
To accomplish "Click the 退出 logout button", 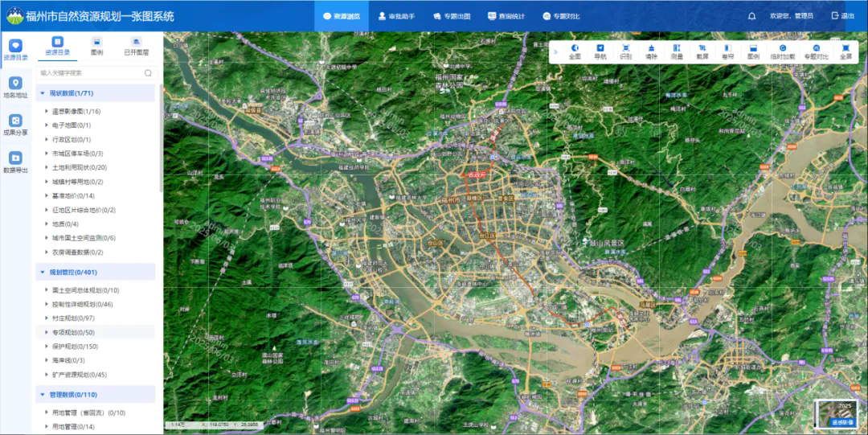I will pos(842,16).
